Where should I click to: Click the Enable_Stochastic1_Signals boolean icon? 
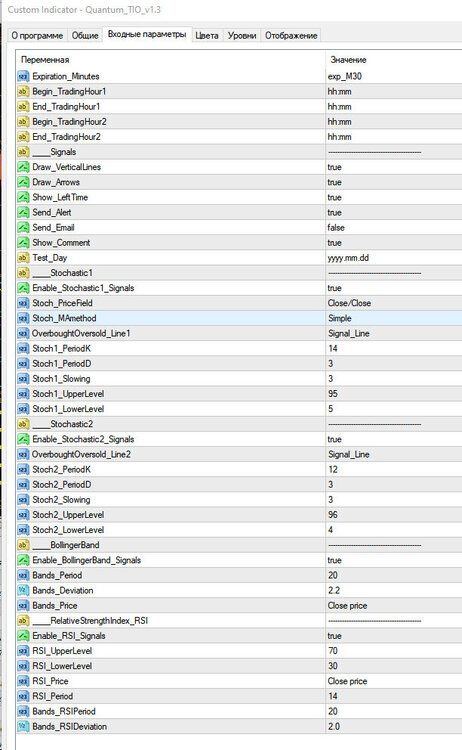point(23,288)
